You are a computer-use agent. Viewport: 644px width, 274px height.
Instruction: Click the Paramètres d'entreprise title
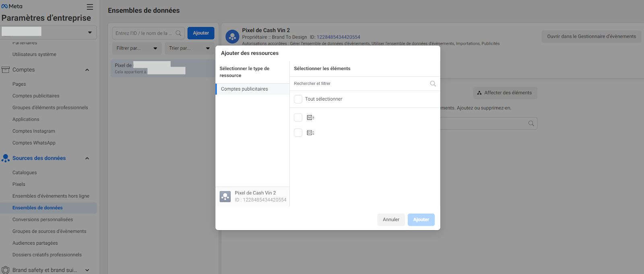46,18
